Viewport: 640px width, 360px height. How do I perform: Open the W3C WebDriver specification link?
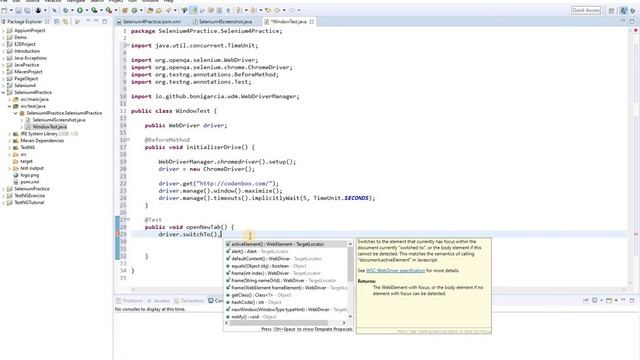395,271
